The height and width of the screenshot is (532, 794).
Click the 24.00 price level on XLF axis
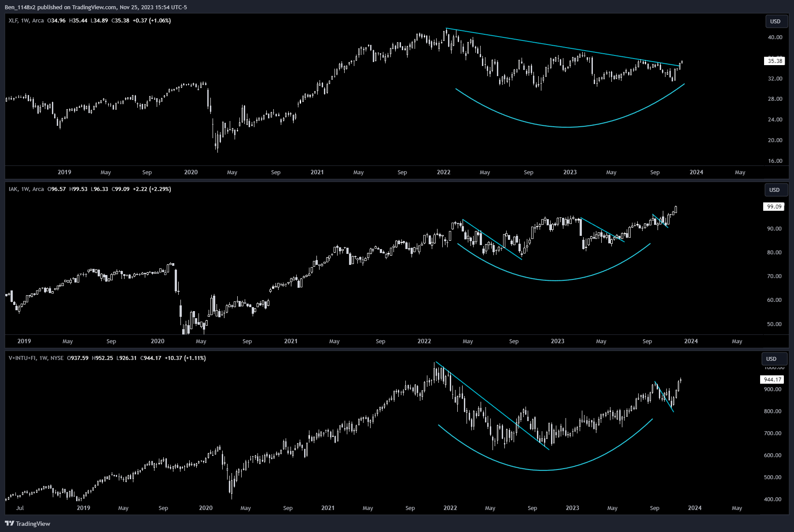pyautogui.click(x=775, y=120)
